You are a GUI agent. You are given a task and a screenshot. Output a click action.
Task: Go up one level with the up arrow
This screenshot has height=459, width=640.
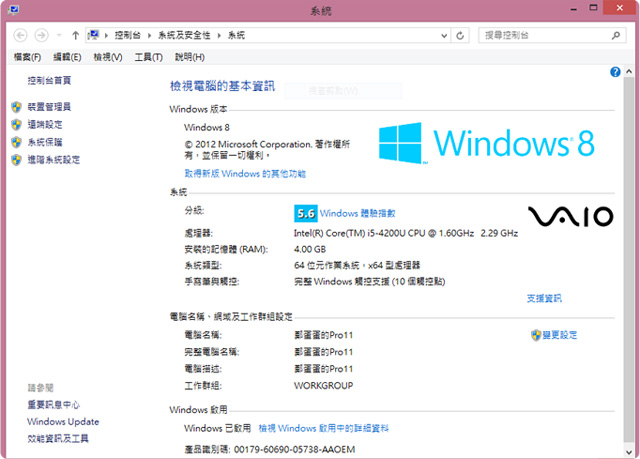point(75,35)
